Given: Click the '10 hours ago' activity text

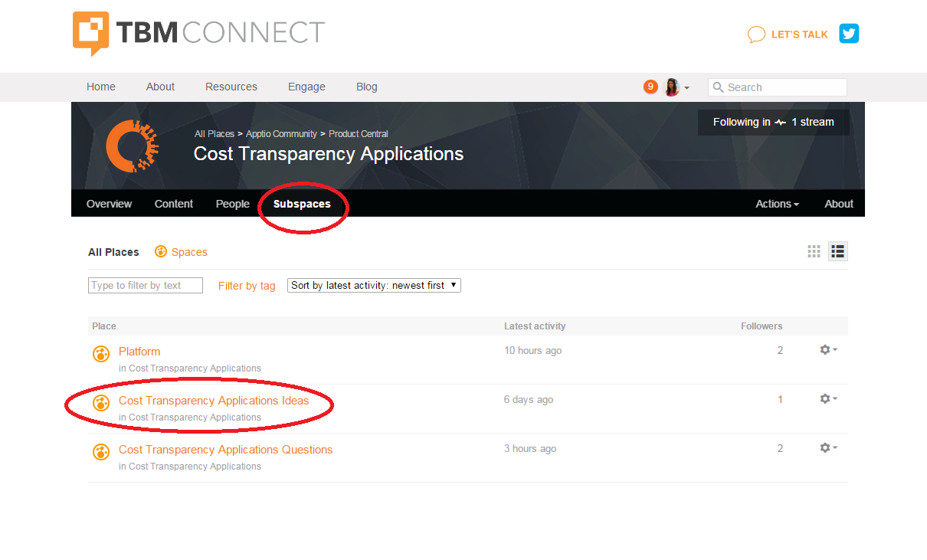Looking at the screenshot, I should pyautogui.click(x=532, y=350).
